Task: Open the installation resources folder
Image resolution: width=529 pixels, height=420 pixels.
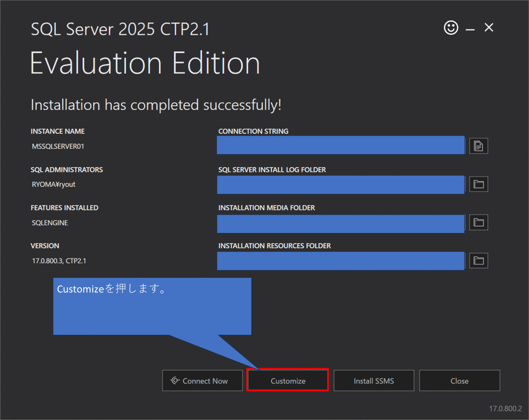Action: coord(479,260)
